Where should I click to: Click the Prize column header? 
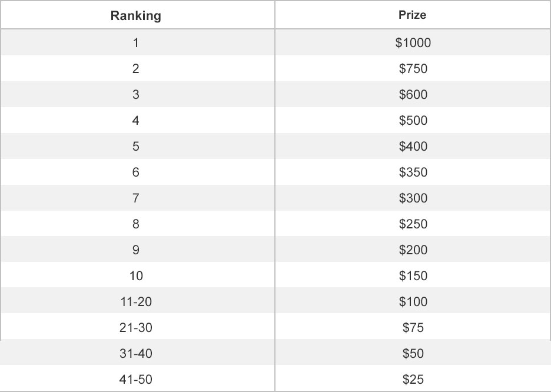tap(412, 15)
